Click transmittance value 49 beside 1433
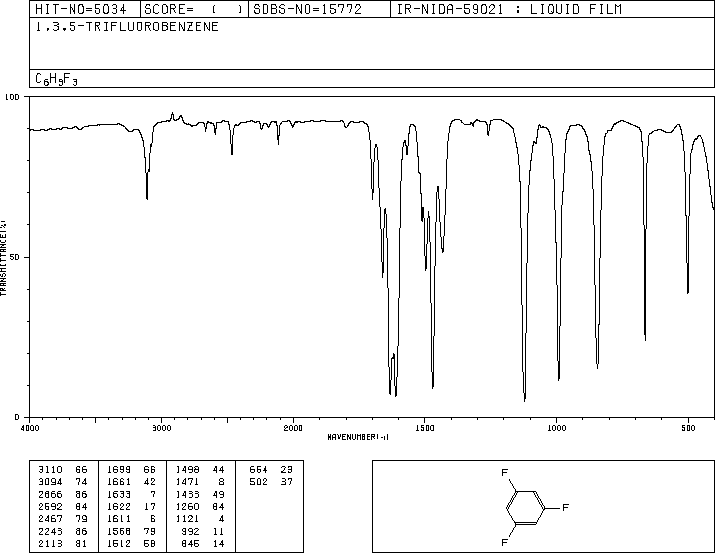 (x=218, y=494)
